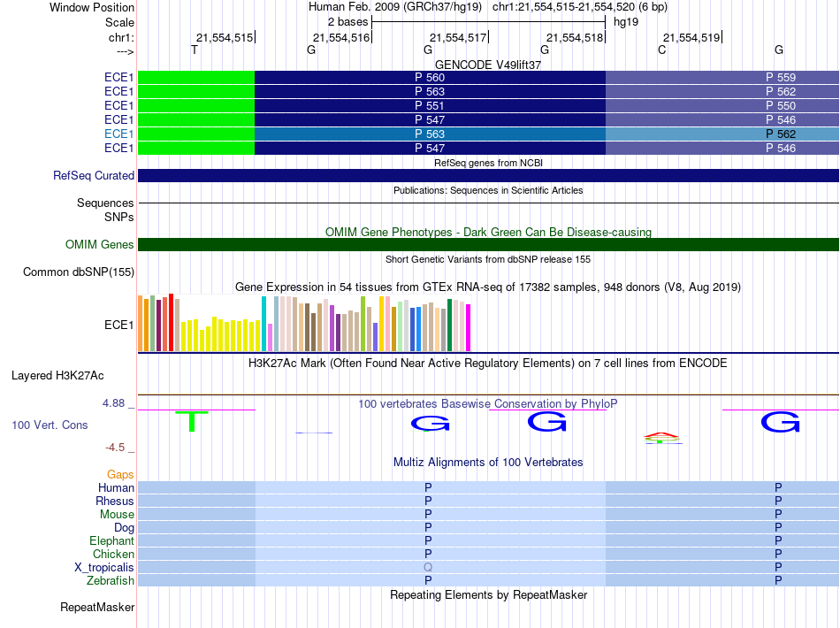
Task: Click the Zebrafish species row label
Action: [x=111, y=581]
